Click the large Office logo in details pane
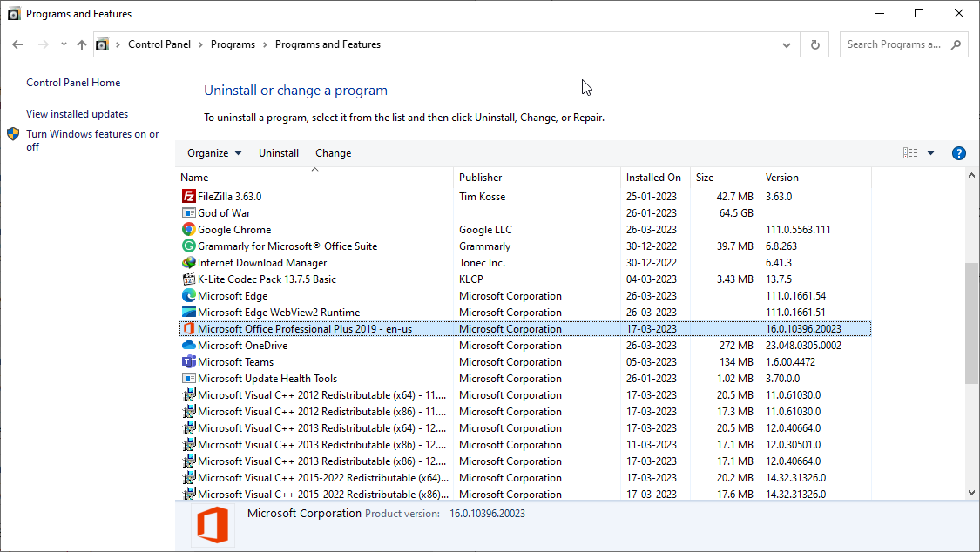The width and height of the screenshot is (980, 552). point(213,525)
